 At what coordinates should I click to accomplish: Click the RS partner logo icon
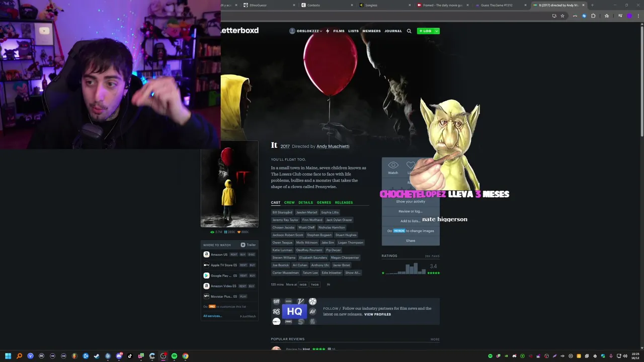276,312
